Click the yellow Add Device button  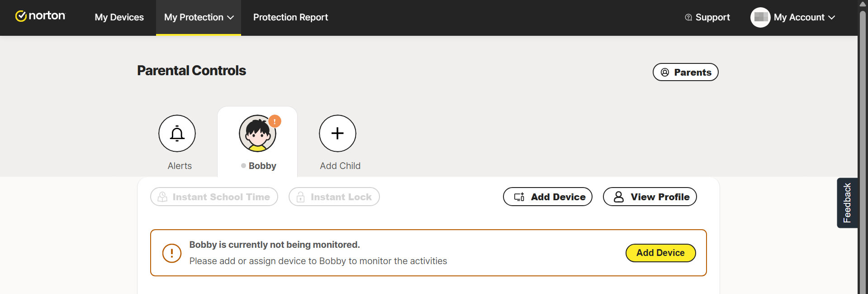[x=660, y=253]
